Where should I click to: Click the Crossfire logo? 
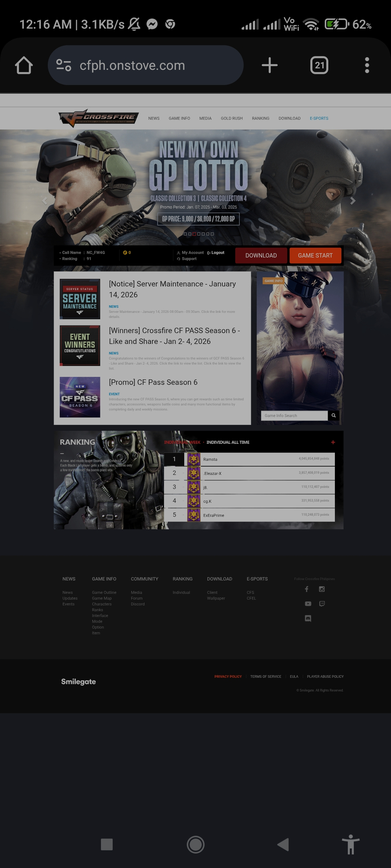98,118
